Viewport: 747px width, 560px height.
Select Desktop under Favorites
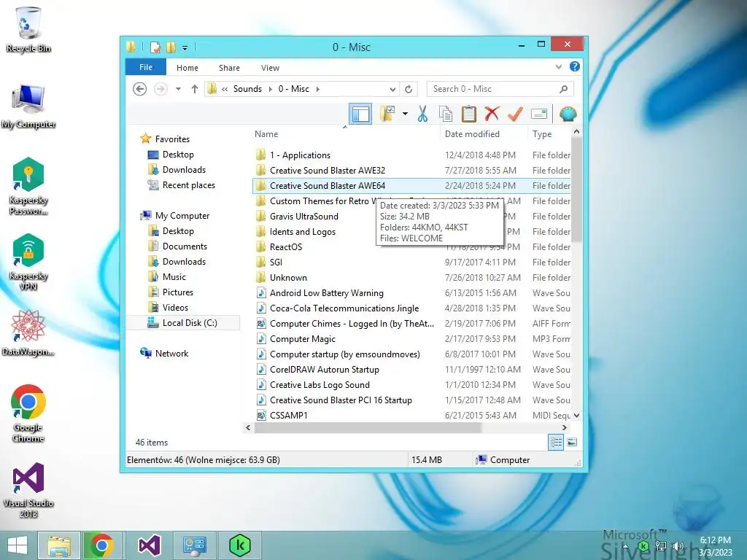point(178,155)
